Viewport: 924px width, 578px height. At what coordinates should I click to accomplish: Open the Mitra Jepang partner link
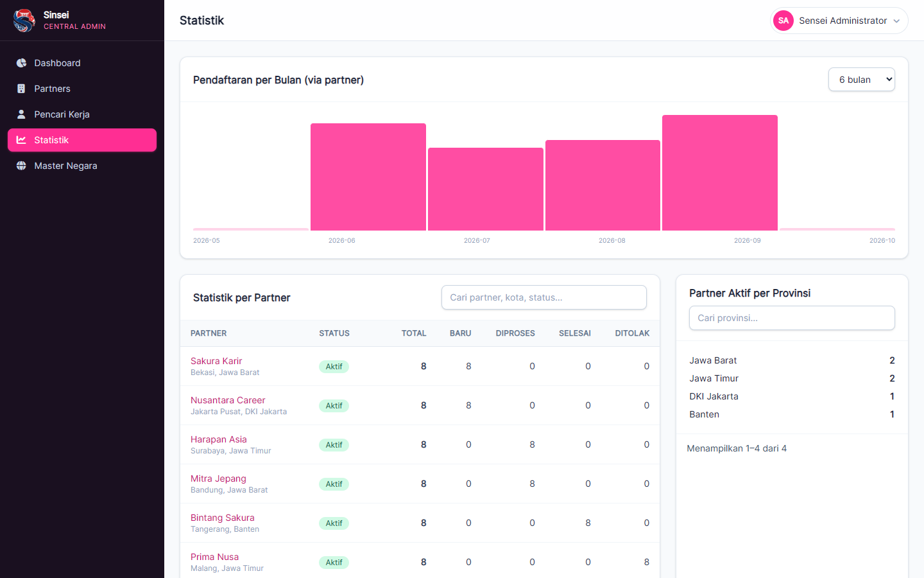(218, 478)
